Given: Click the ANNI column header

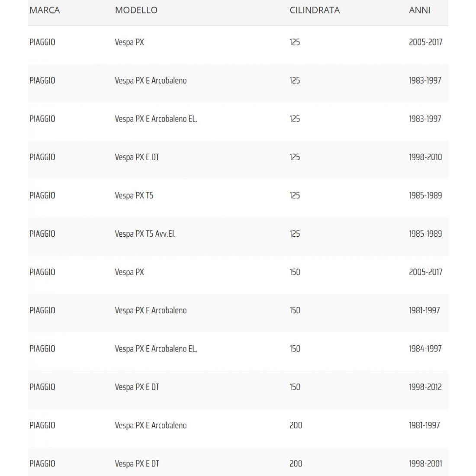Looking at the screenshot, I should coord(419,10).
